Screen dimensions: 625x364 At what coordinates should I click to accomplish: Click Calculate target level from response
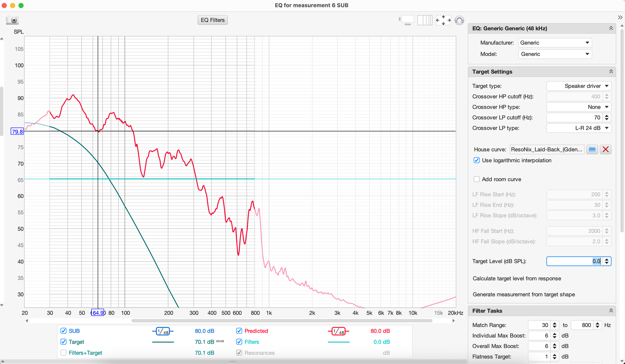(x=517, y=278)
